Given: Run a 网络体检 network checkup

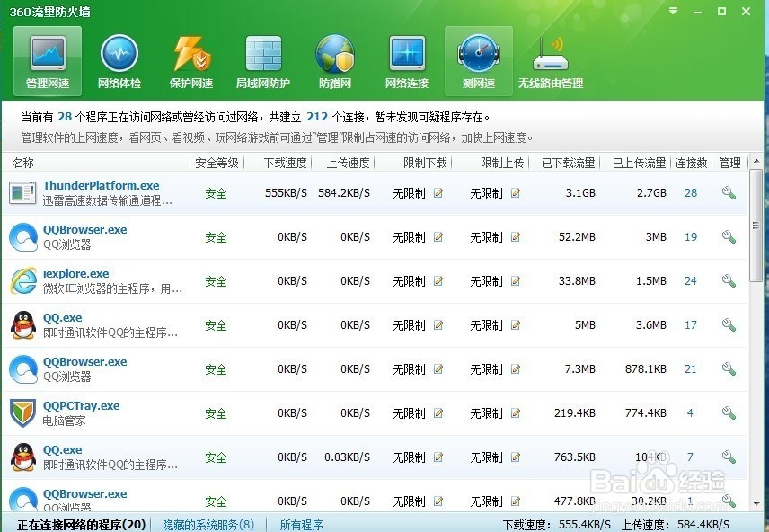Looking at the screenshot, I should point(119,58).
